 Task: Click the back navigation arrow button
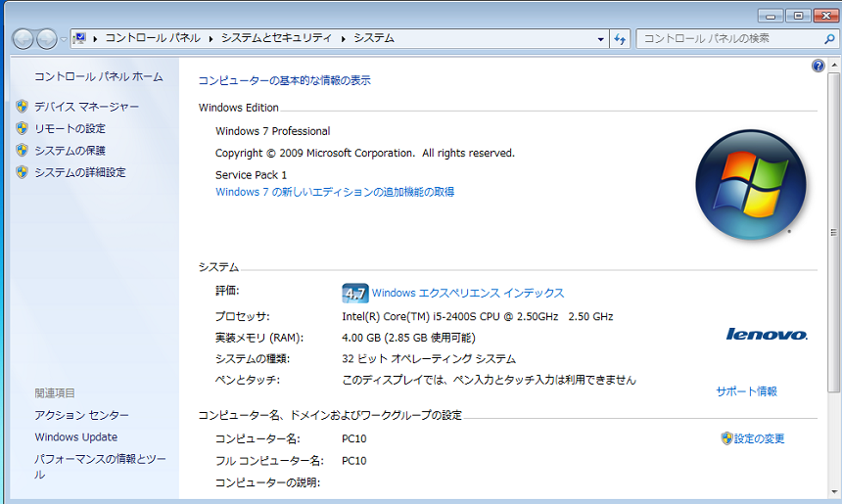click(23, 39)
